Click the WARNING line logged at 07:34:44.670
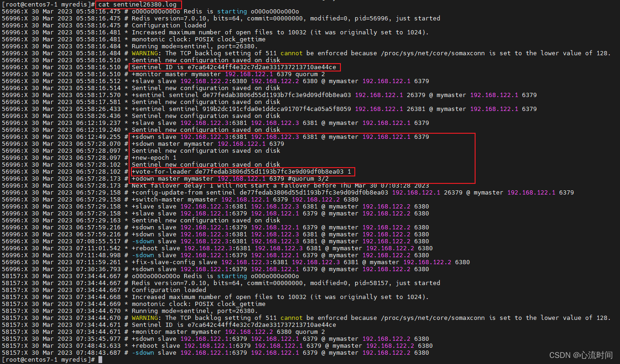The height and width of the screenshot is (364, 620). (371, 318)
